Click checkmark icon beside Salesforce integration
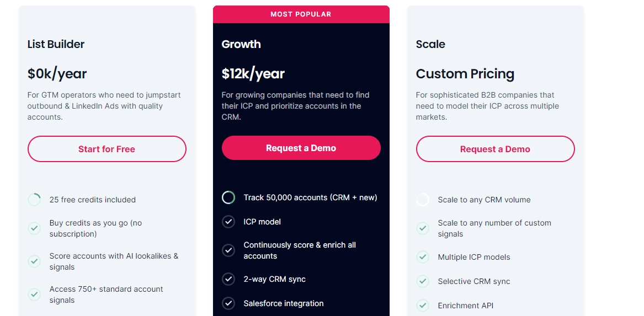644x316 pixels. tap(228, 303)
